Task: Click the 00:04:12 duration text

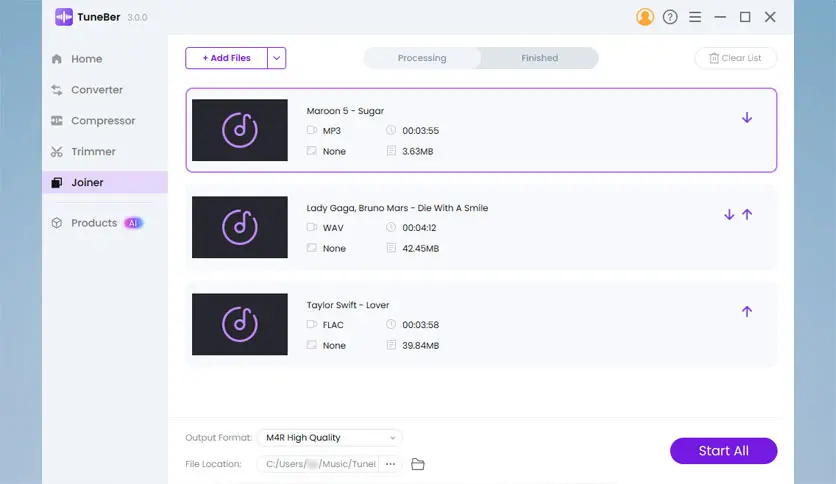Action: tap(419, 228)
